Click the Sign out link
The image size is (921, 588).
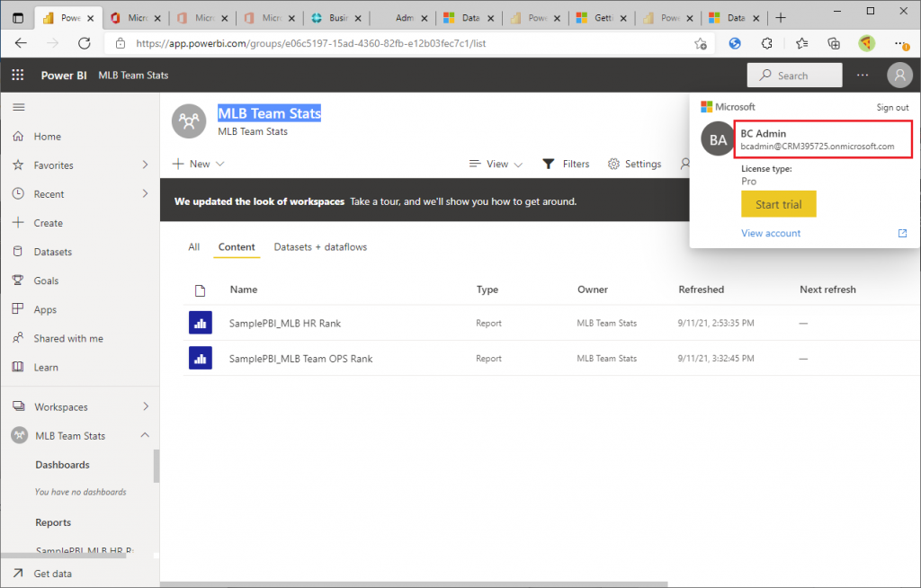point(892,108)
